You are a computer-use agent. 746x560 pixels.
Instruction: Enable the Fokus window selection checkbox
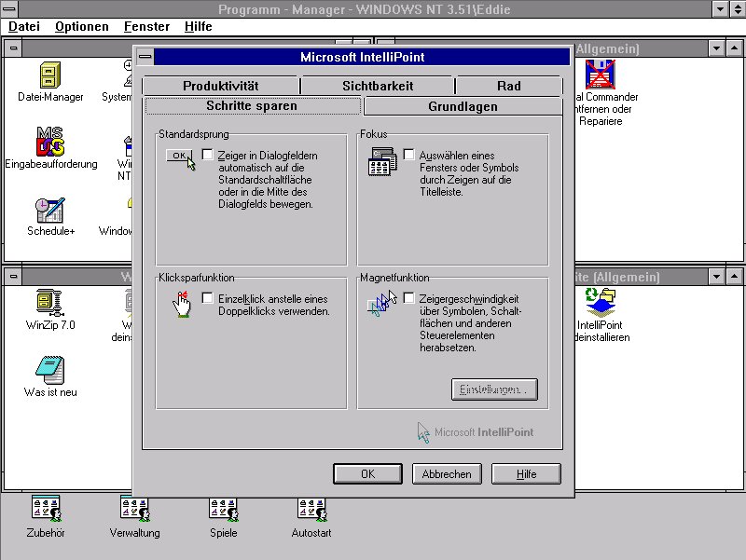click(x=409, y=155)
